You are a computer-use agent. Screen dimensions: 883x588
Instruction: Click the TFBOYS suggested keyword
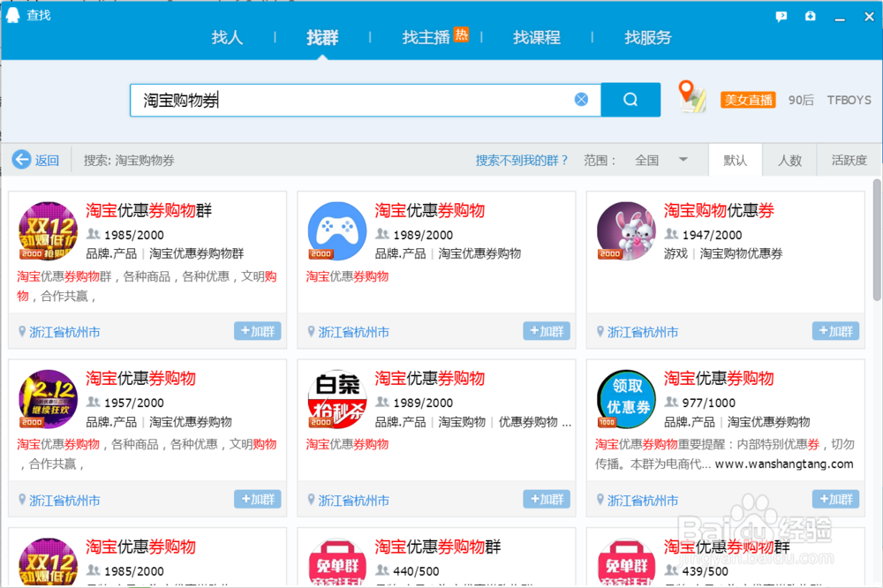(x=849, y=100)
